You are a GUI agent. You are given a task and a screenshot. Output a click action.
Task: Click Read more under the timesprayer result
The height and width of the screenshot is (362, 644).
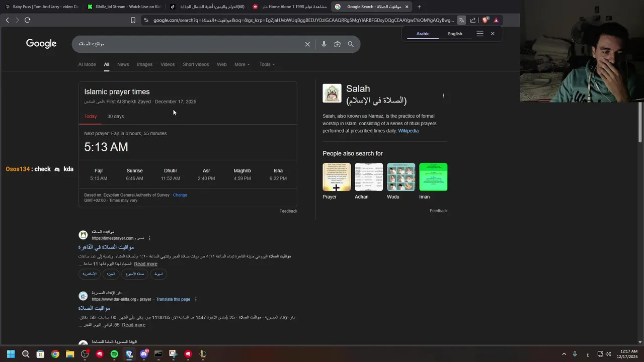tap(146, 264)
